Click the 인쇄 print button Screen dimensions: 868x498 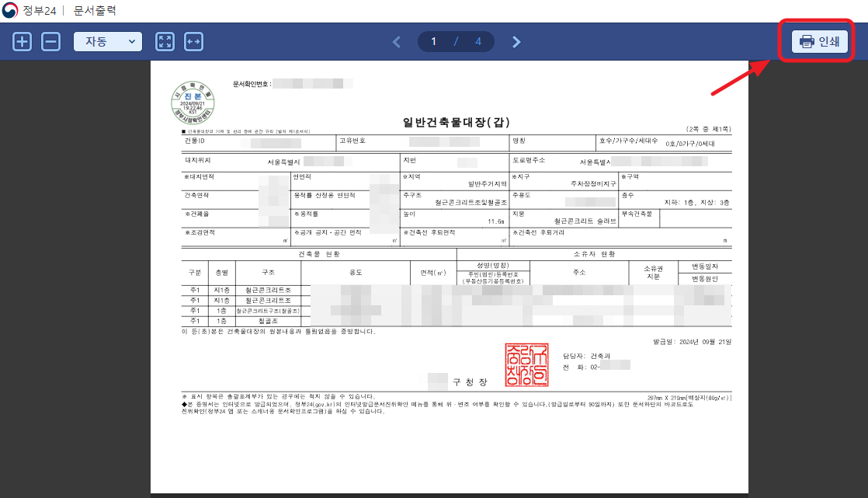[820, 41]
